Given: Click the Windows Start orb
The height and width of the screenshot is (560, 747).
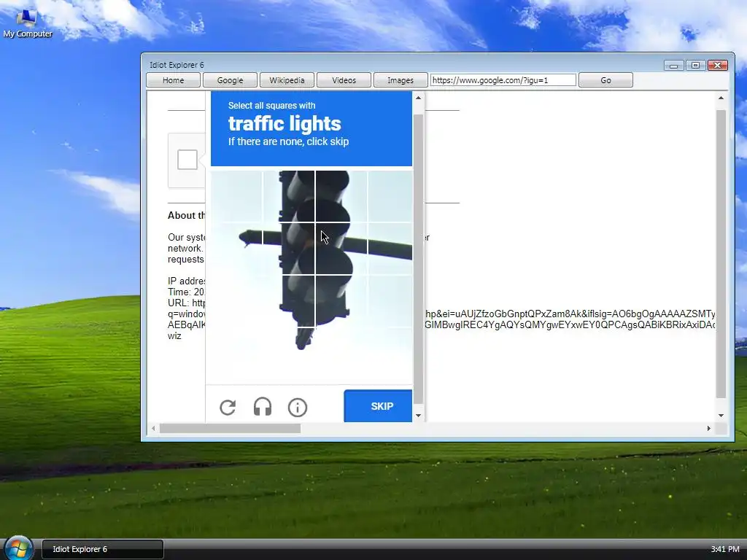Looking at the screenshot, I should coord(18,548).
